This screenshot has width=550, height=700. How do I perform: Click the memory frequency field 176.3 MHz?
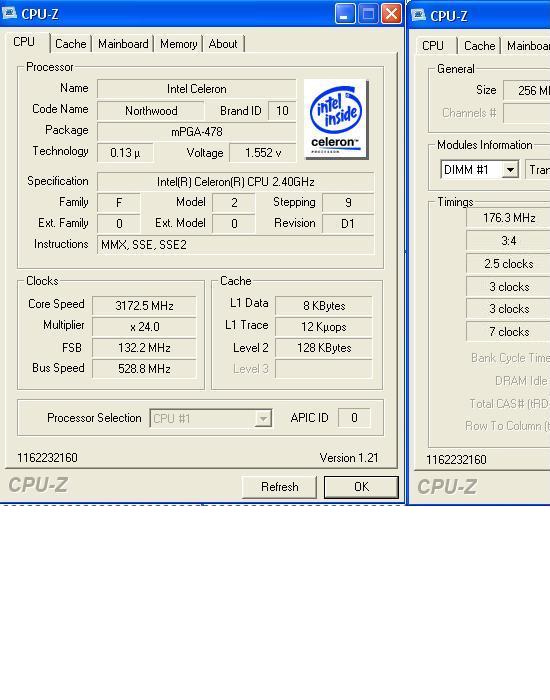point(508,218)
